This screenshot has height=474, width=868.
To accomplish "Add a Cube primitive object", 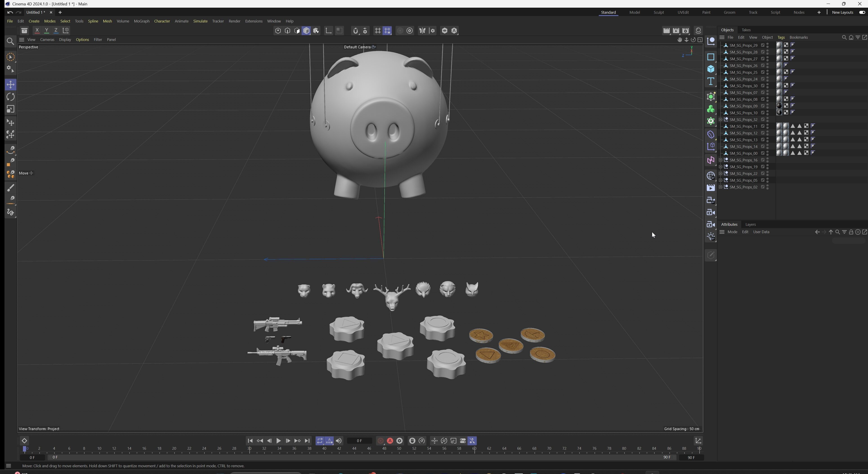I will (711, 69).
